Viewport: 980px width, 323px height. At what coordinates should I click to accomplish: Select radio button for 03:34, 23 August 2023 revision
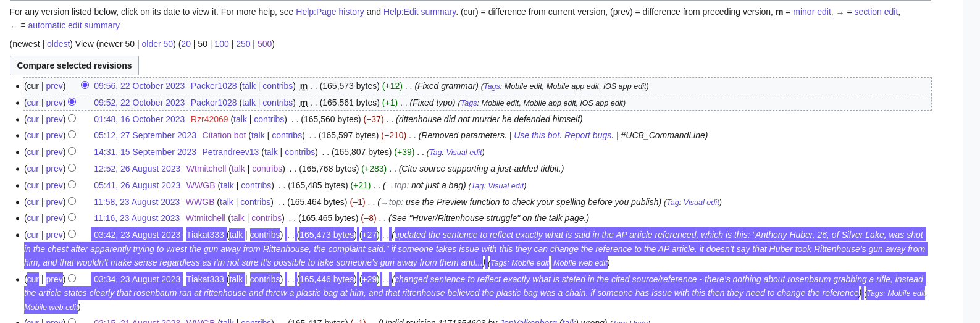click(72, 279)
